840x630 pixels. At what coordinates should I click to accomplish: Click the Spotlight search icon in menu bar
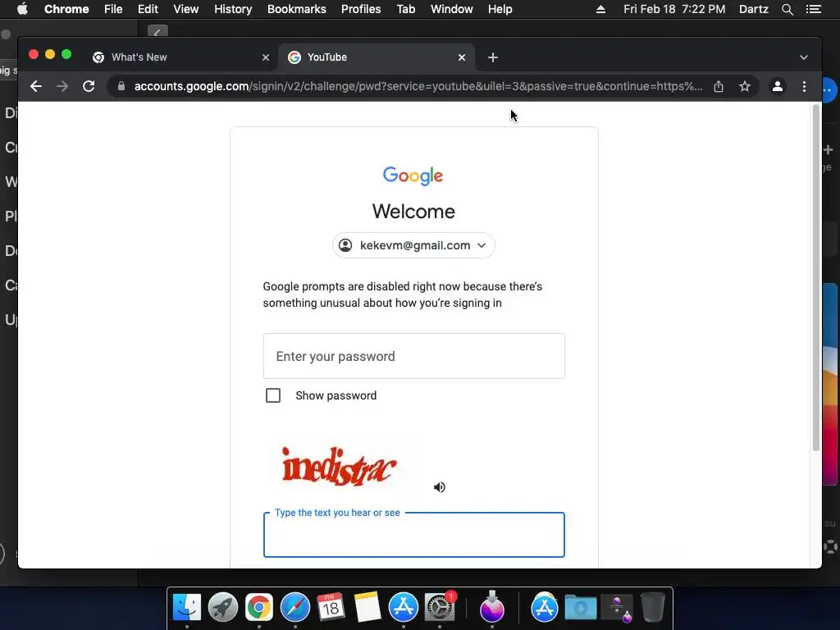coord(787,9)
